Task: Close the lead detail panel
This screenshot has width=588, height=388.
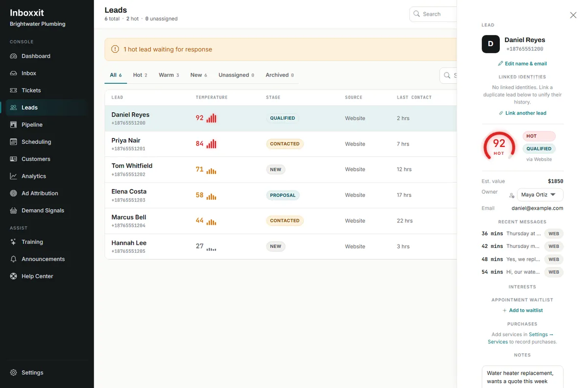Action: [x=573, y=15]
